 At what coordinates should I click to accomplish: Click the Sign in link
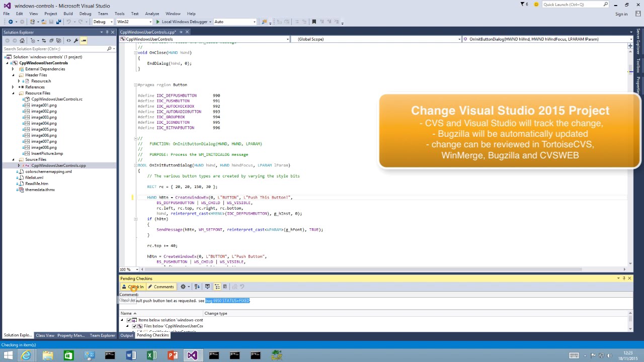(621, 14)
